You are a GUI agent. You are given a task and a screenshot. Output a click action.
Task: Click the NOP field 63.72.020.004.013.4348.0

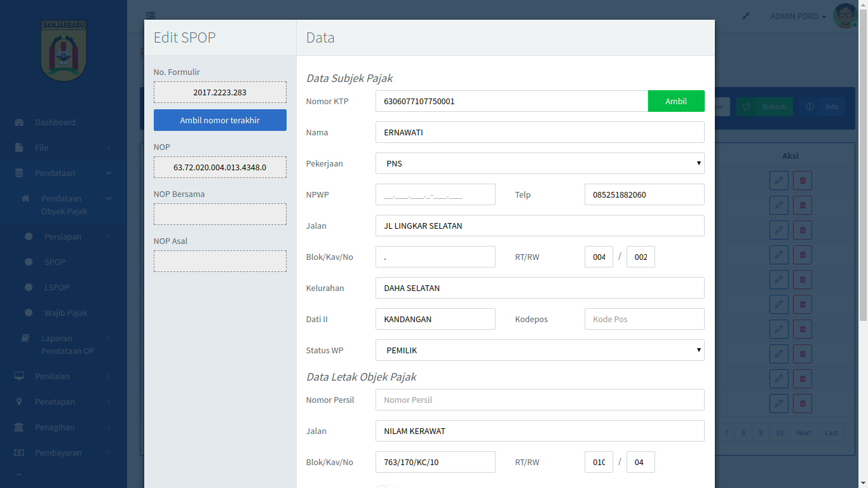[x=220, y=167]
